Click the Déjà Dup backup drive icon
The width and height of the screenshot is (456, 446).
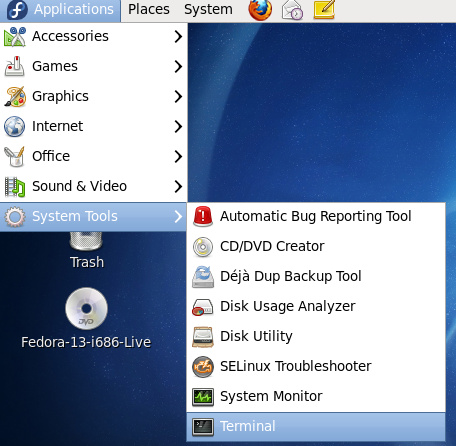click(x=203, y=277)
